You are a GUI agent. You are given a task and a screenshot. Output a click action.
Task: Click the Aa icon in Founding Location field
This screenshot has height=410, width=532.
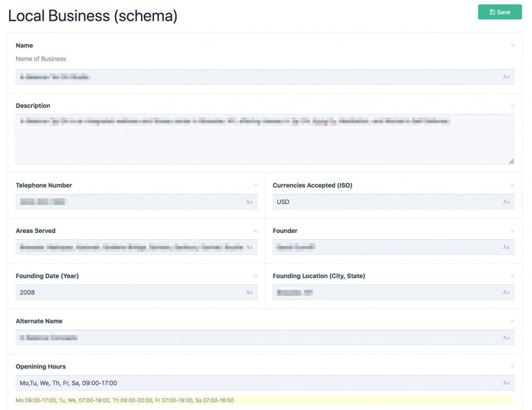pos(506,292)
